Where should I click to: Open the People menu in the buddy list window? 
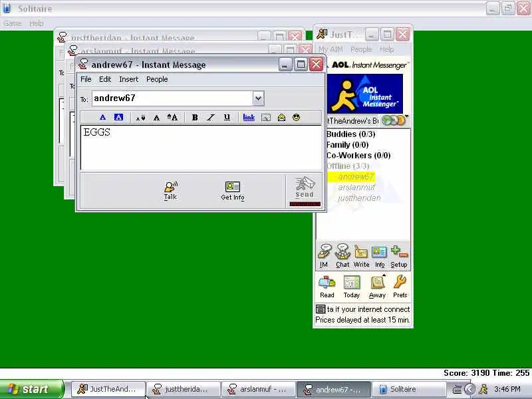coord(361,49)
